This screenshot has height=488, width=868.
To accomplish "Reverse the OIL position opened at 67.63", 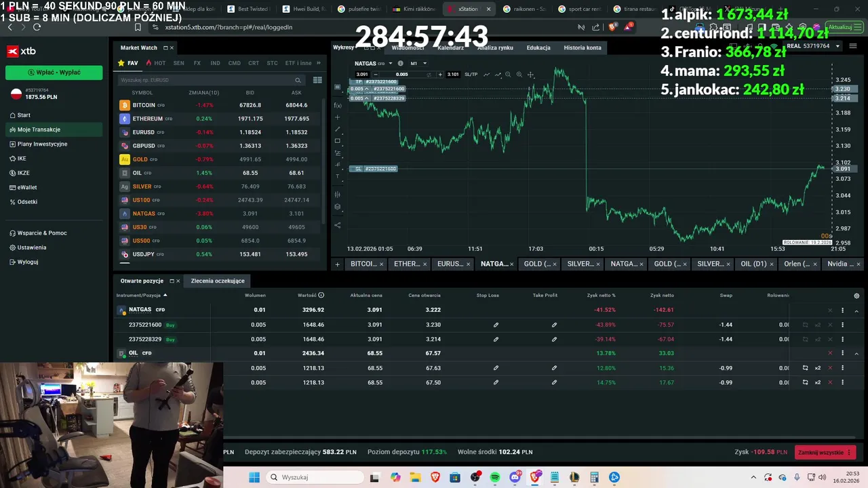I will tap(805, 368).
